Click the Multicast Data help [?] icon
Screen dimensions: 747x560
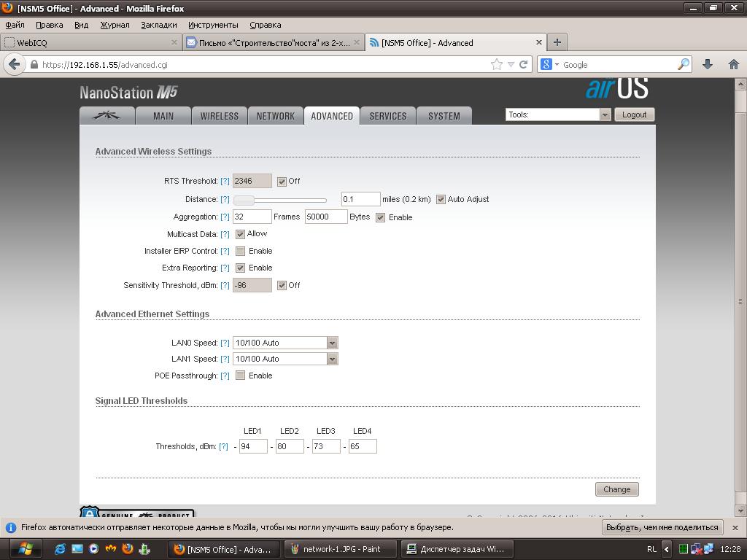225,234
